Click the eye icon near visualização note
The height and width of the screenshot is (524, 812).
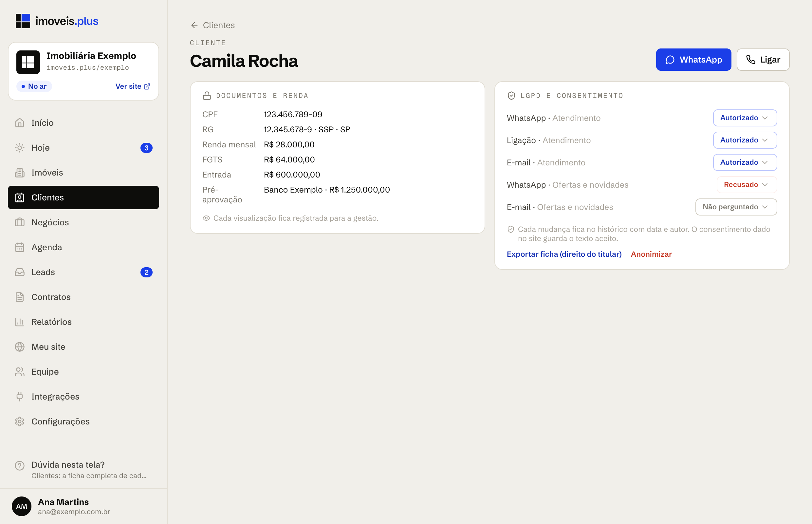click(206, 218)
